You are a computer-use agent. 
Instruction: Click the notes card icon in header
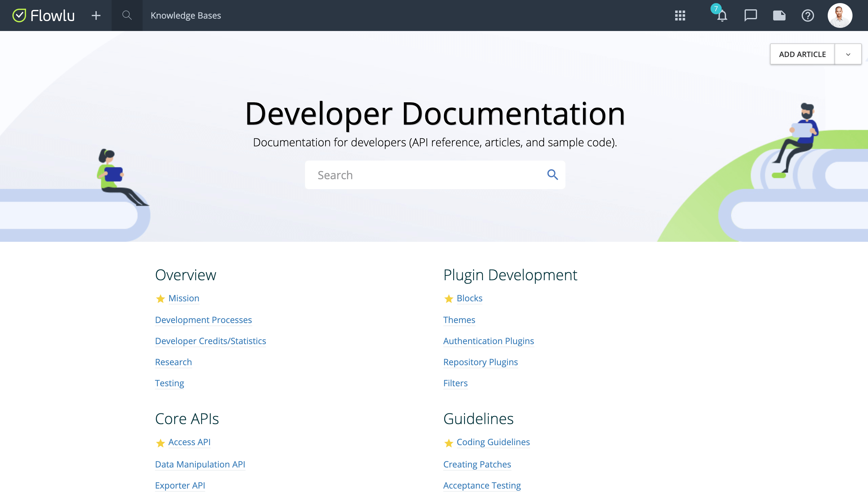(x=779, y=15)
